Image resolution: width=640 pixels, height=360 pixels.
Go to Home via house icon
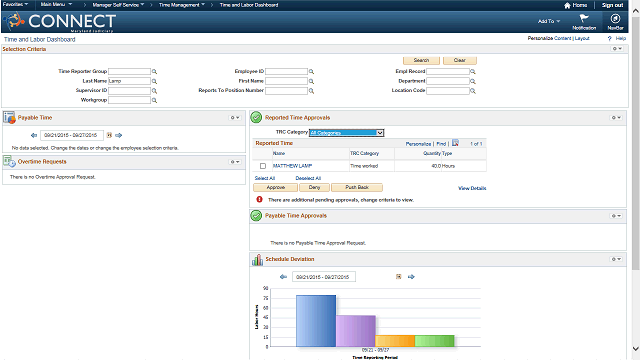tap(567, 5)
